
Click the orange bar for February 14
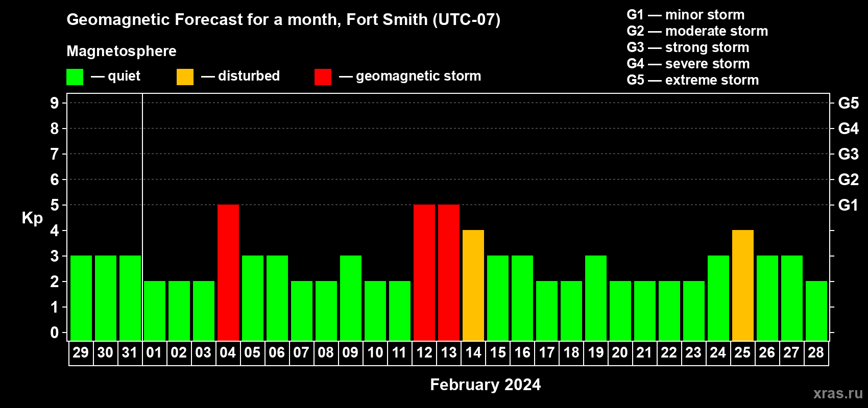473,285
